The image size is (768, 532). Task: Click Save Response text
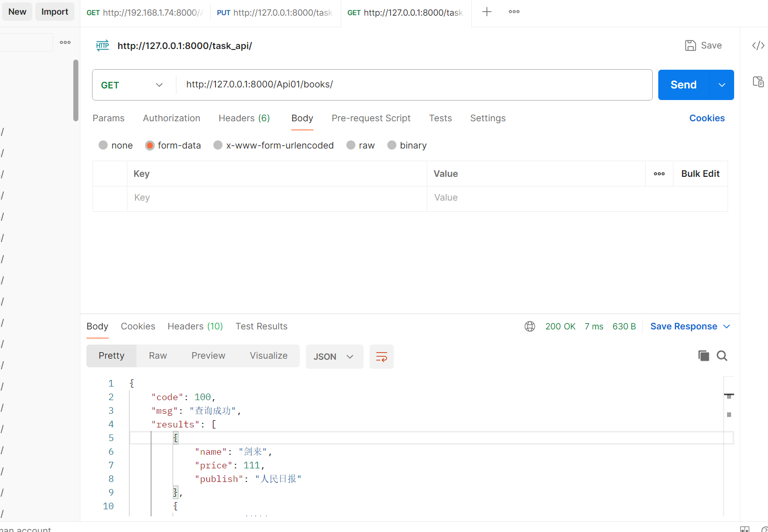click(684, 326)
